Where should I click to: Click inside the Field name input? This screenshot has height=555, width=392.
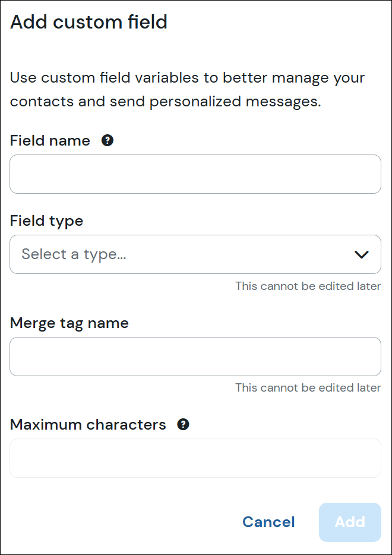point(195,174)
